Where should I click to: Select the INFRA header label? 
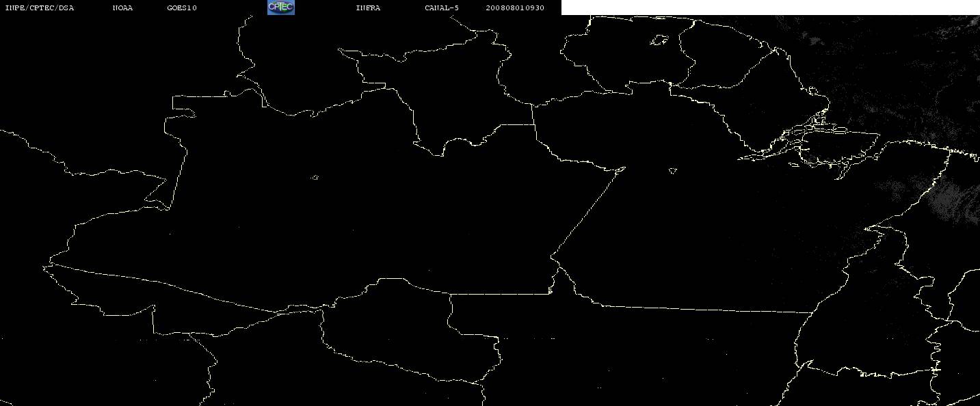tap(368, 8)
